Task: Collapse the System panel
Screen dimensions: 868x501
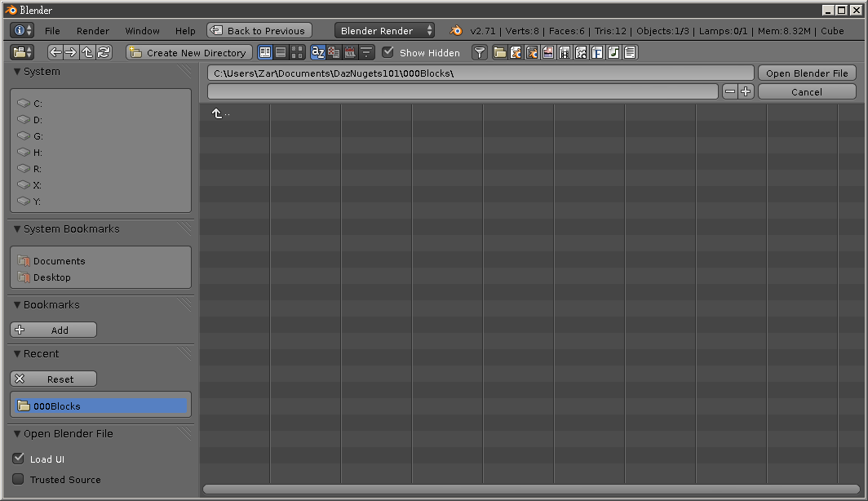Action: pyautogui.click(x=17, y=72)
